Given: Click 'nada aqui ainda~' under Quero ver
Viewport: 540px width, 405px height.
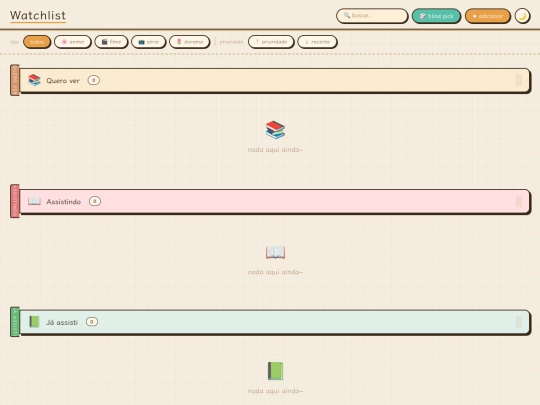Looking at the screenshot, I should coord(275,149).
